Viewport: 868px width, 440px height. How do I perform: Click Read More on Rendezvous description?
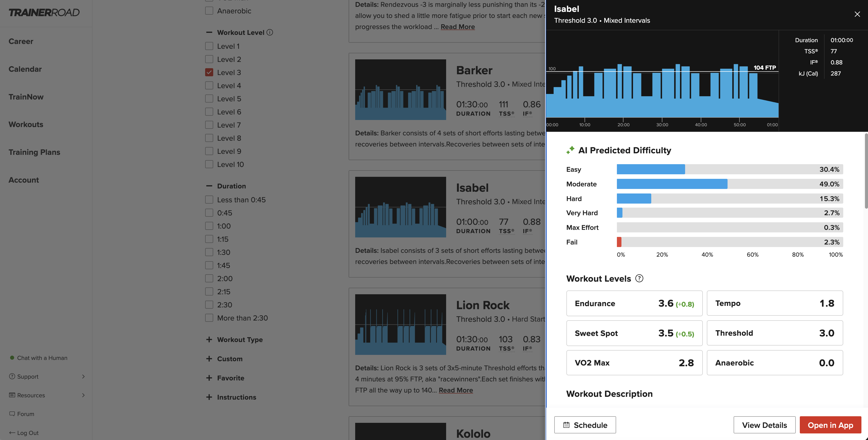coord(457,27)
